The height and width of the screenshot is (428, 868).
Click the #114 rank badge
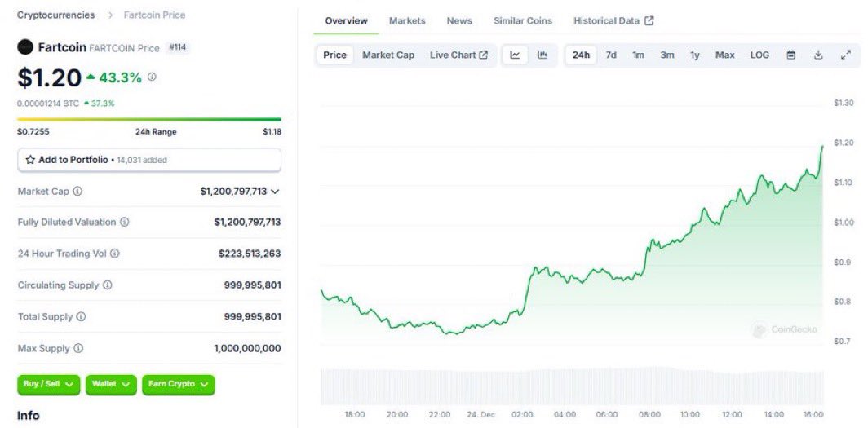pyautogui.click(x=177, y=47)
